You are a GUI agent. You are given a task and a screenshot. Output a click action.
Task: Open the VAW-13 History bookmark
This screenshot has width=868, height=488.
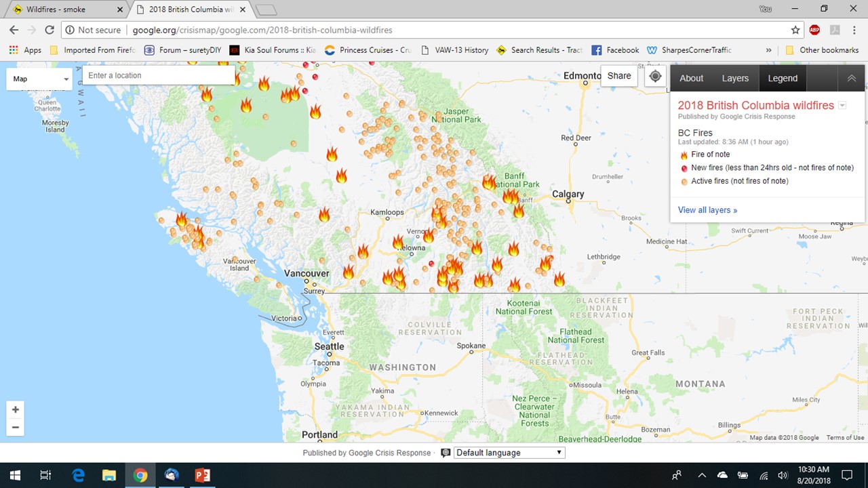tap(454, 50)
